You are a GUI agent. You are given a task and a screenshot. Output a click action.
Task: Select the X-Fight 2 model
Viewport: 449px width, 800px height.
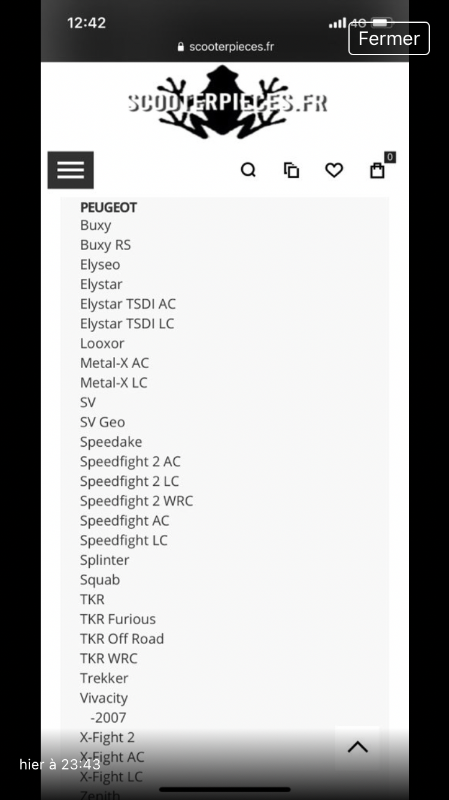point(107,737)
